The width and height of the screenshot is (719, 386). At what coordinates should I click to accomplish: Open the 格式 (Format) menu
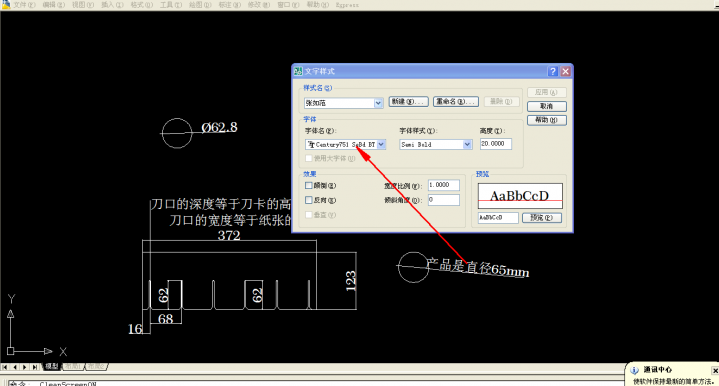142,5
